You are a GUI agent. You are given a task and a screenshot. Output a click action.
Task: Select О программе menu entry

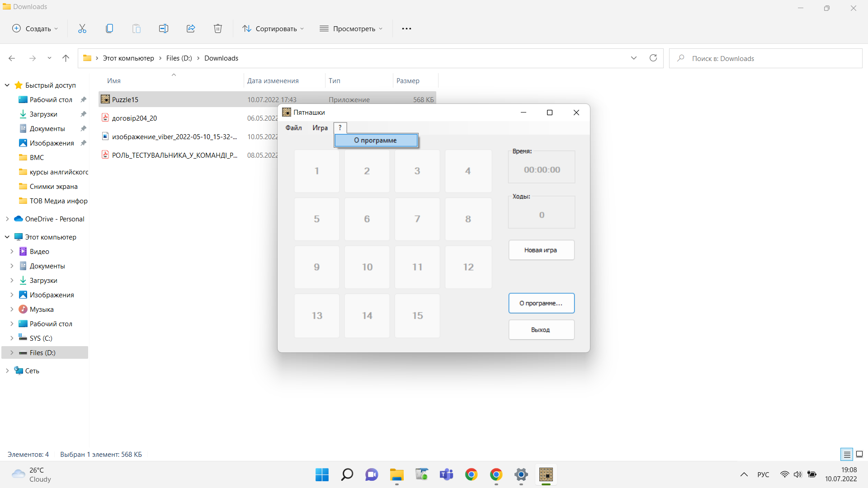pos(376,140)
